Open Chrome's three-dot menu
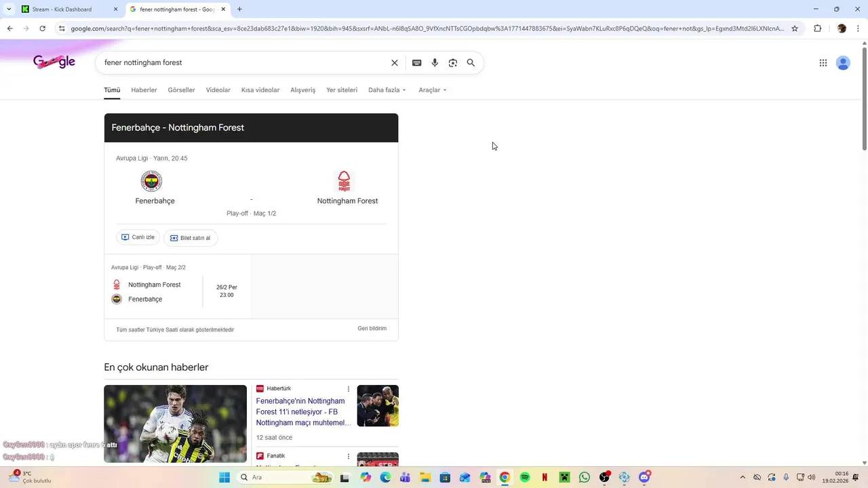The height and width of the screenshot is (488, 868). click(858, 28)
